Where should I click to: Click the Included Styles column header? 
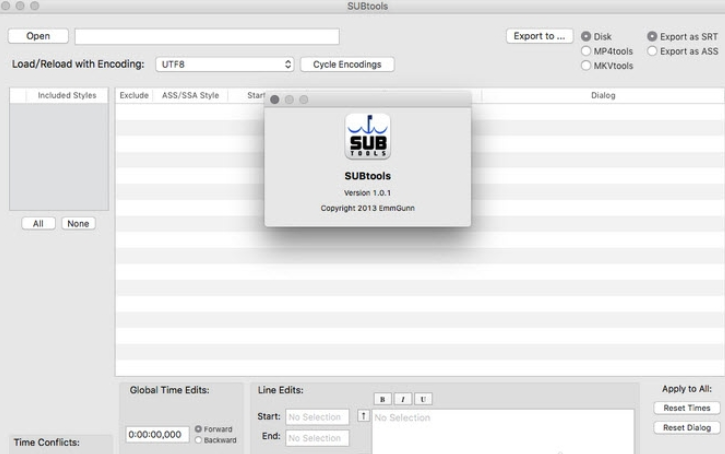click(x=67, y=95)
